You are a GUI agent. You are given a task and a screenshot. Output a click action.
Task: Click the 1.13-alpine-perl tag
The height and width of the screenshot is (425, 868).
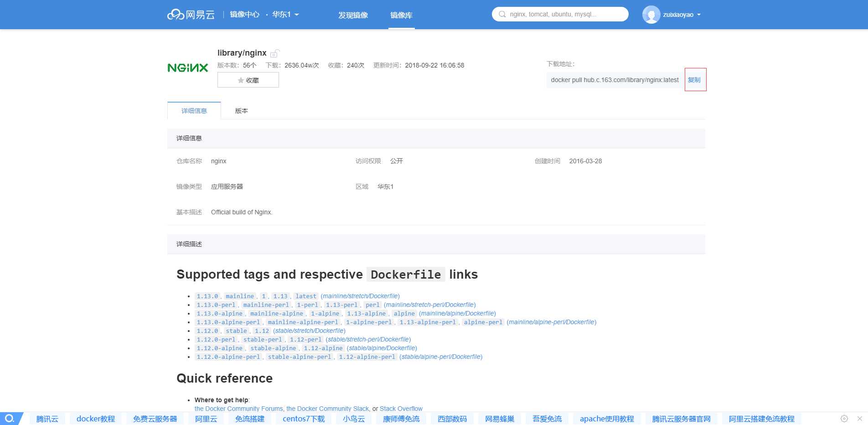pyautogui.click(x=428, y=322)
